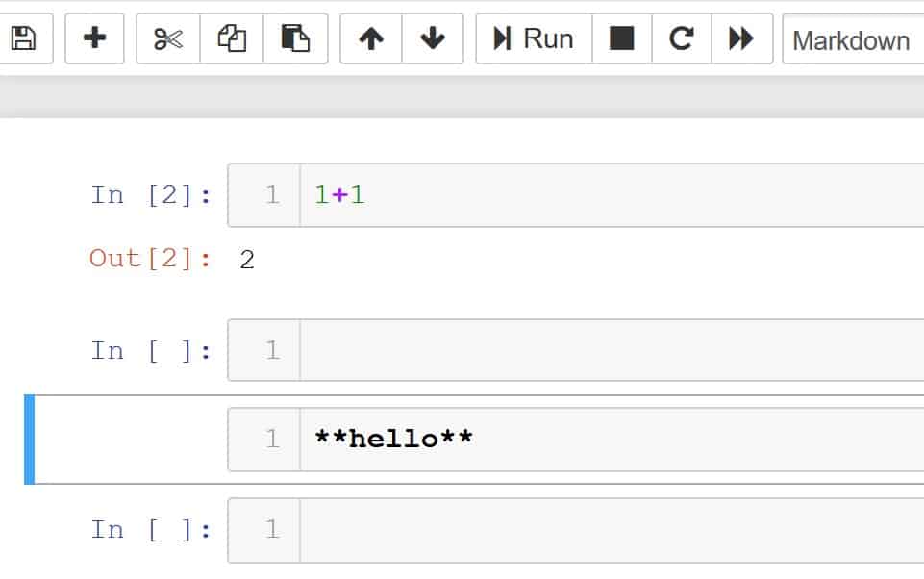The width and height of the screenshot is (924, 579).
Task: Click the blue selection bar of markdown cell
Action: click(x=30, y=440)
